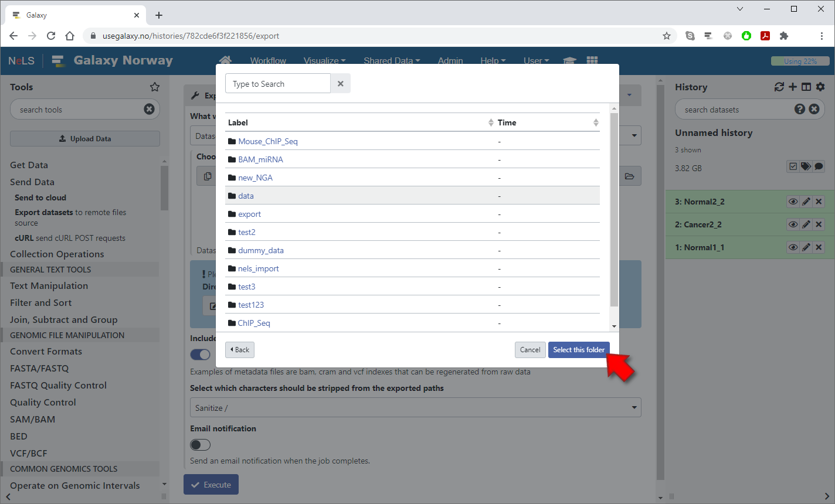Open the Shared Data menu

[x=391, y=60]
